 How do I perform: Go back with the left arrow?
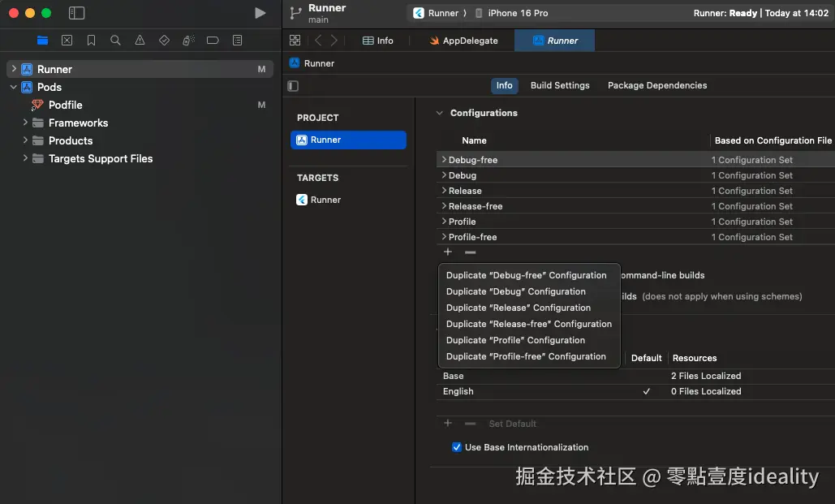click(x=318, y=41)
